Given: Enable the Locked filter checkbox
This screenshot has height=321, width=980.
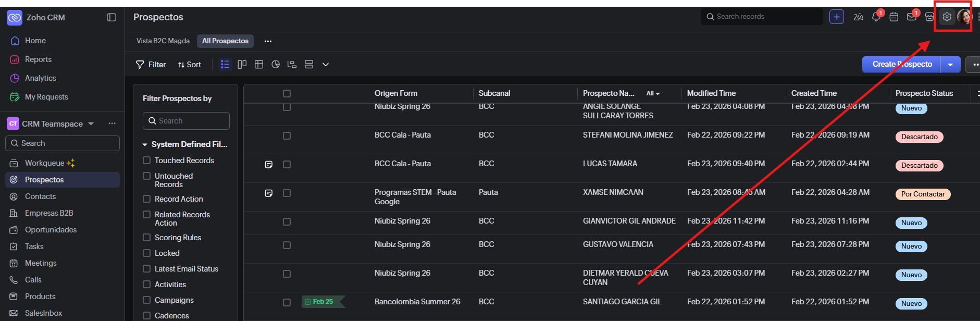Looking at the screenshot, I should (147, 253).
